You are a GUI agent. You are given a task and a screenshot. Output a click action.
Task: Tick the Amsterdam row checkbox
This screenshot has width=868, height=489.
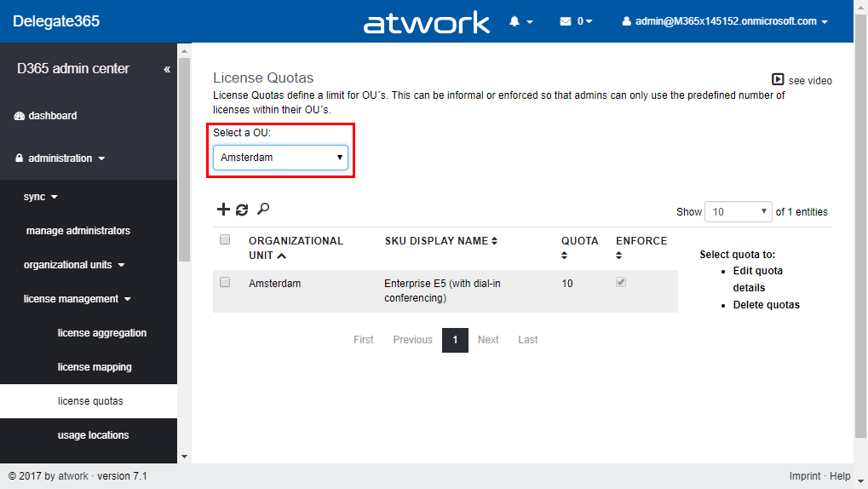pos(225,283)
